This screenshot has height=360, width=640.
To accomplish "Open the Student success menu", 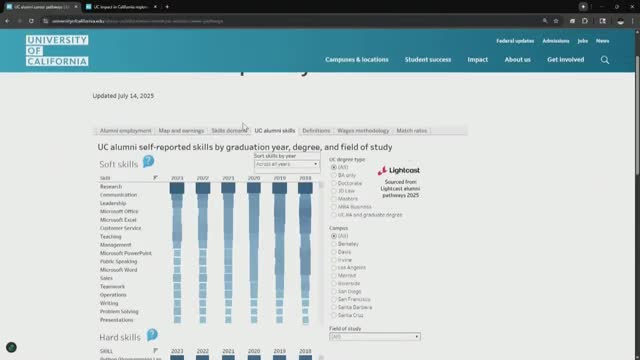I will click(428, 60).
